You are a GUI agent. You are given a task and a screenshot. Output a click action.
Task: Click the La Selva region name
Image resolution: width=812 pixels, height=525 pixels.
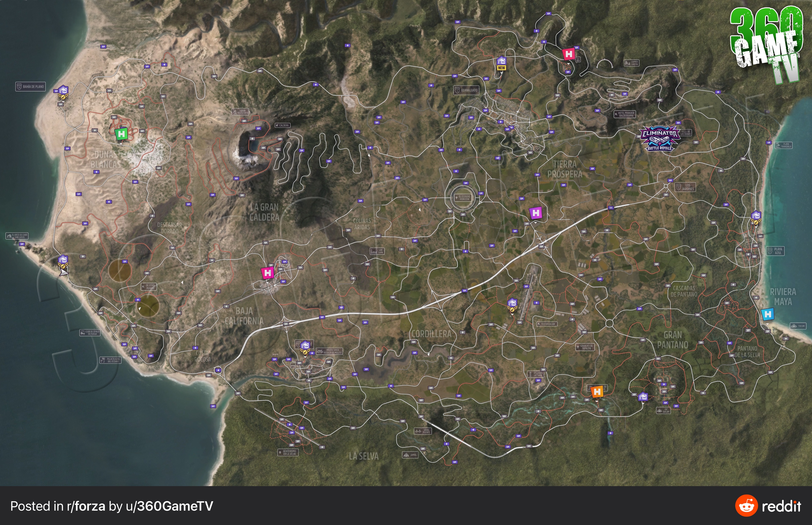[364, 456]
